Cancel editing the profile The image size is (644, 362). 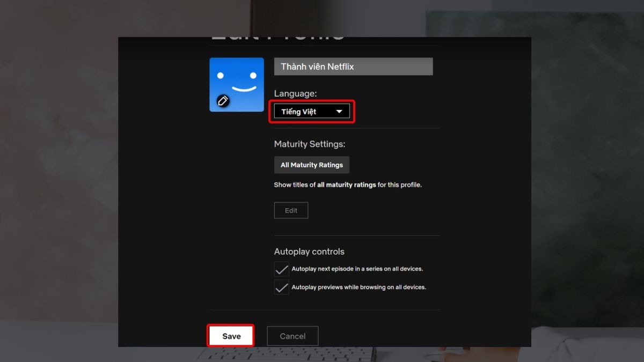coord(292,336)
